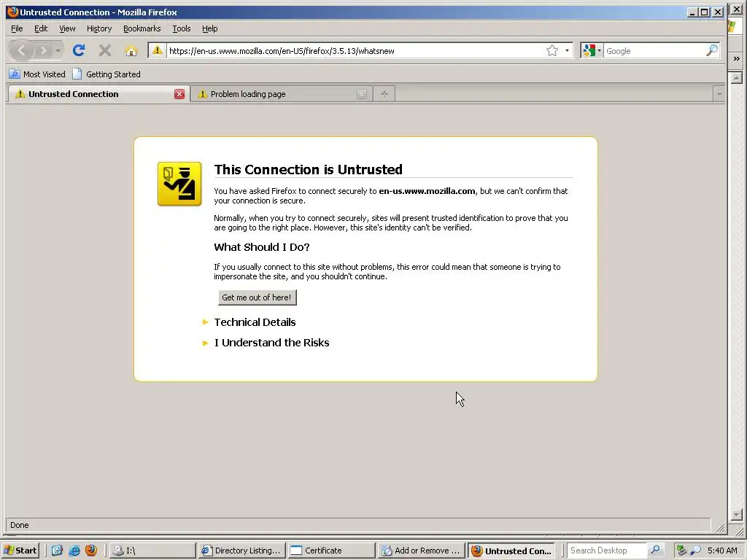
Task: Click the Untrusted Con... taskbar button
Action: (511, 551)
